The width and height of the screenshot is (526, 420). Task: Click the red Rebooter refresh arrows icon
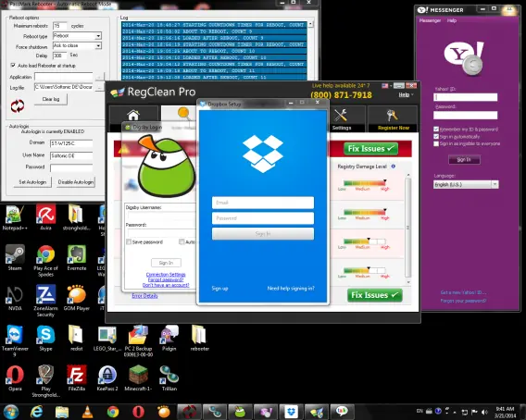point(18,106)
